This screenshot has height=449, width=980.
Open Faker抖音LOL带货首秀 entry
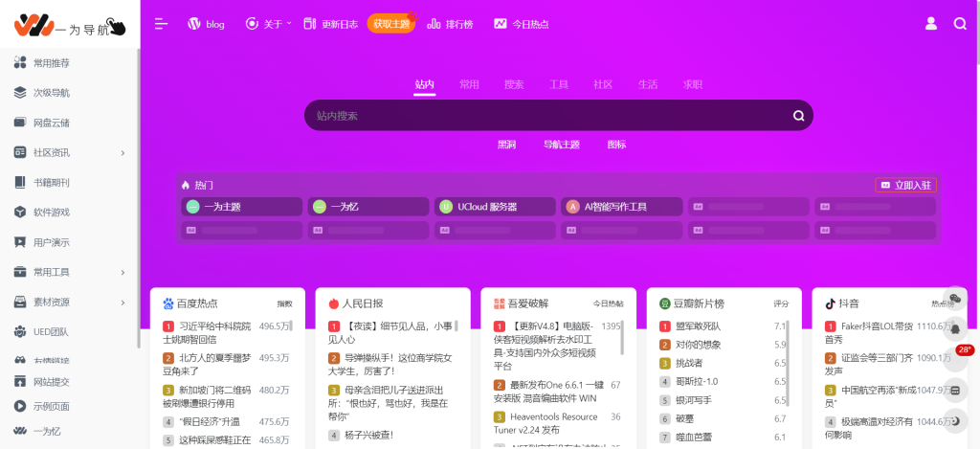click(x=869, y=333)
